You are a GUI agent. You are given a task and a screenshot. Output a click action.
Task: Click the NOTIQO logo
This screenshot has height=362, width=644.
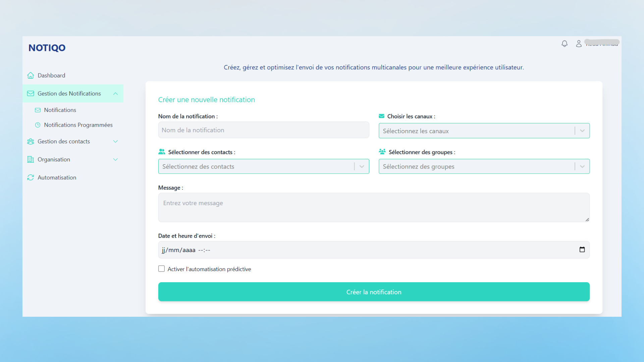[x=47, y=48]
